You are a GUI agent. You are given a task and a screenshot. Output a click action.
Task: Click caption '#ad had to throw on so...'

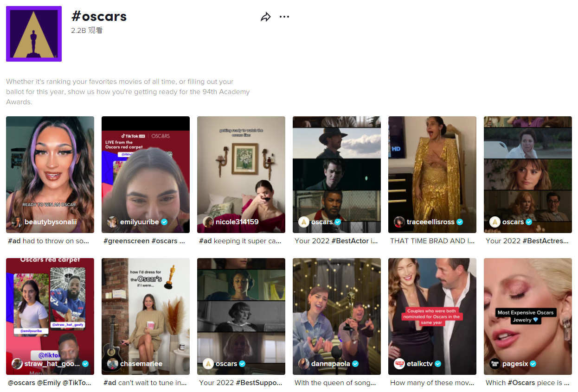coord(49,241)
